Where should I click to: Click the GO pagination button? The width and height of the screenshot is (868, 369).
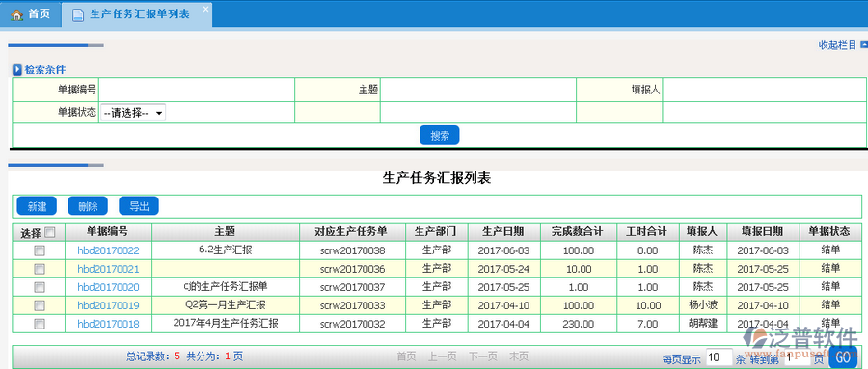[x=843, y=356]
